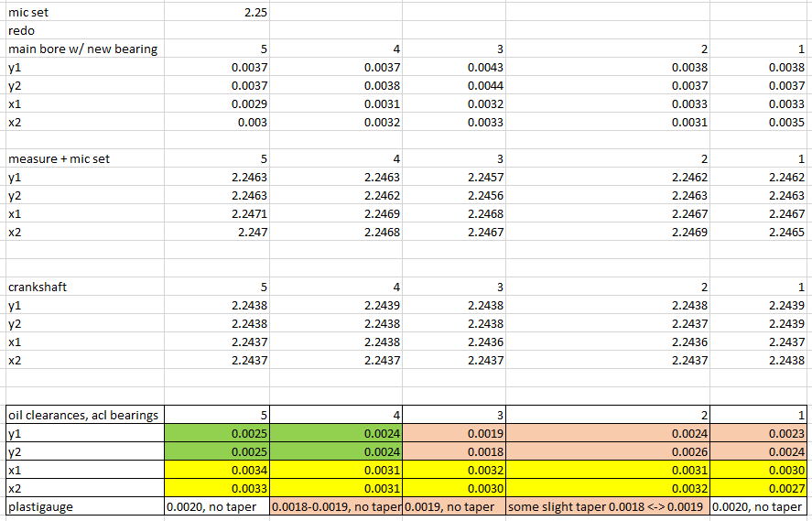Select the 0.0018 oil clearance y2 cell
This screenshot has width=812, height=521.
(454, 451)
